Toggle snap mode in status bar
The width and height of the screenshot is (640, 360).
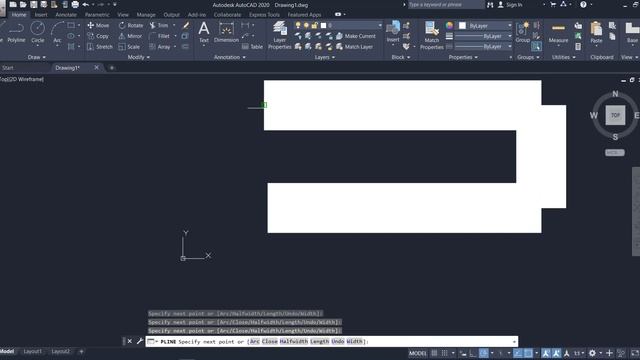444,353
